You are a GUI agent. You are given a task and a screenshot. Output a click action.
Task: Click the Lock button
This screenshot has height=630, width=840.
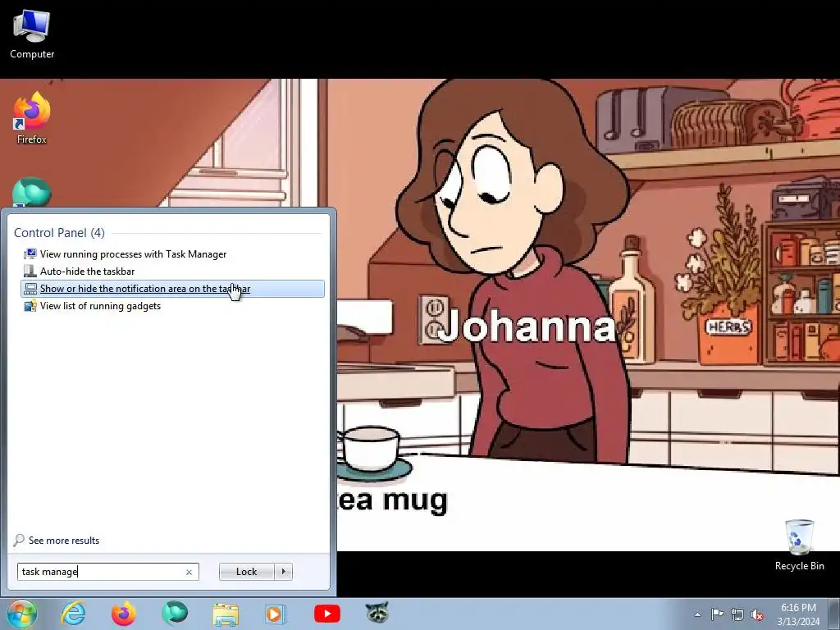[246, 572]
